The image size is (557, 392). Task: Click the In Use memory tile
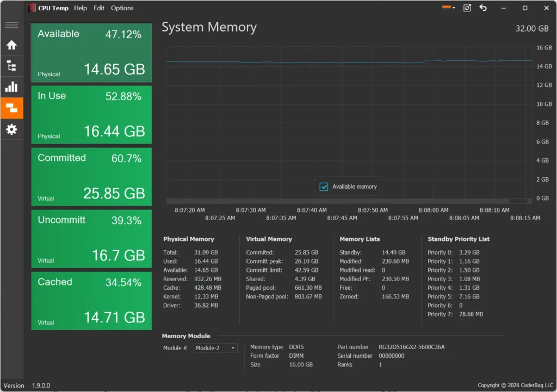[x=91, y=115]
